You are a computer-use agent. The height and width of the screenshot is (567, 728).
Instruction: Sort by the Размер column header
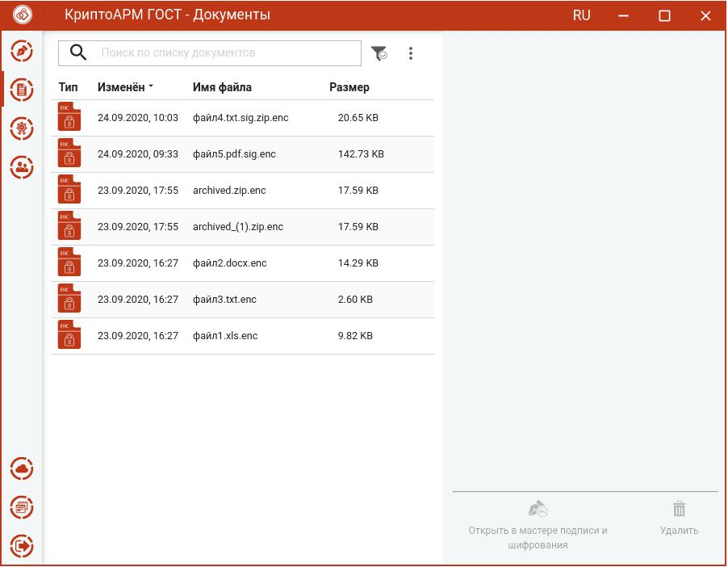click(349, 87)
